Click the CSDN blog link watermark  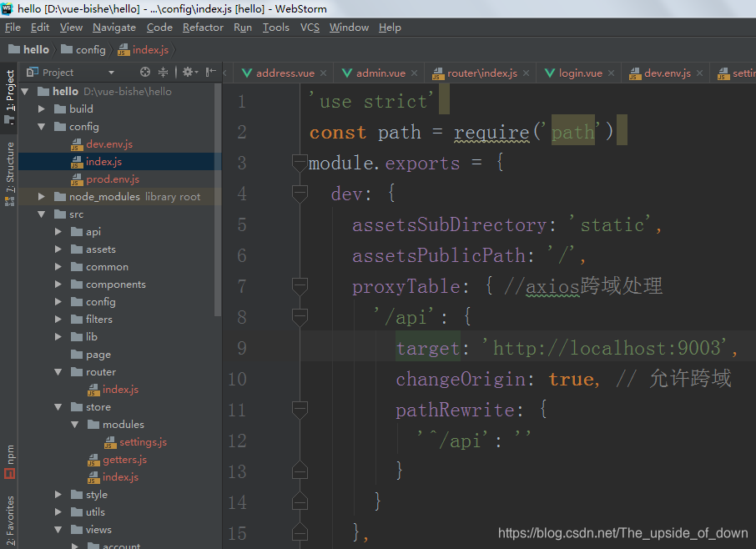click(x=622, y=531)
